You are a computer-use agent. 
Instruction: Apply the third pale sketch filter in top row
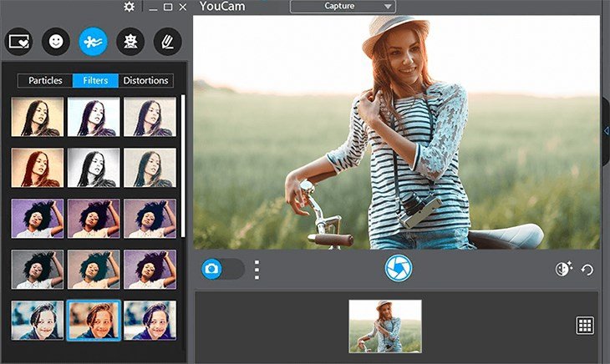150,117
